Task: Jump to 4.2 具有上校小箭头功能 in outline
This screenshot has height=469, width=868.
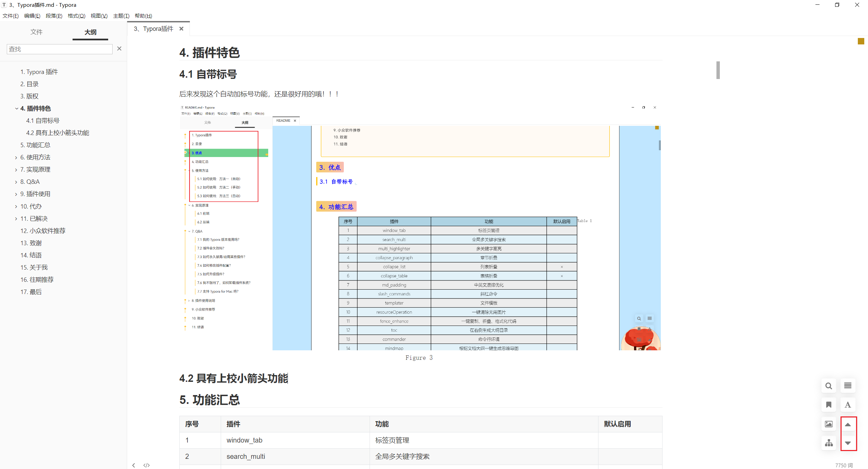Action: pyautogui.click(x=58, y=133)
